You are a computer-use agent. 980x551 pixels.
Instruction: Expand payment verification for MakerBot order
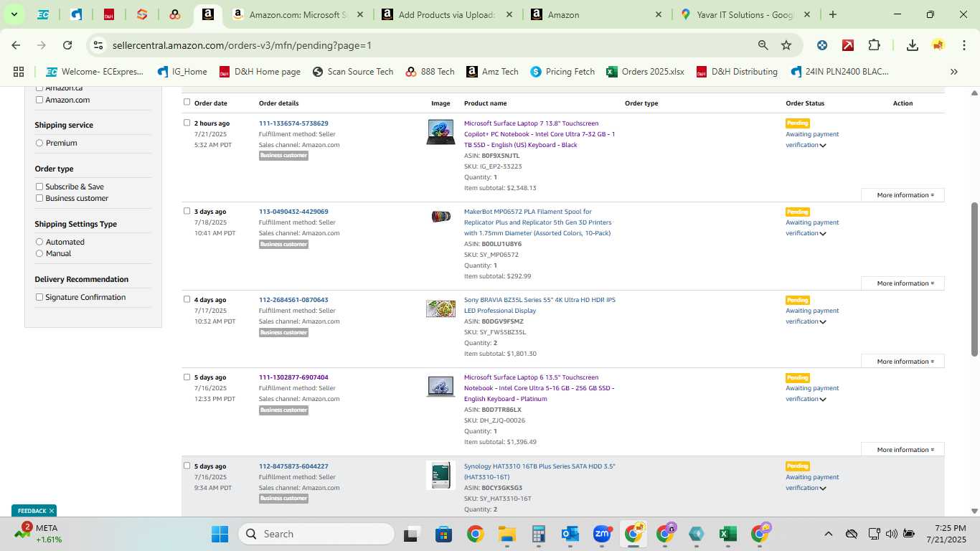(x=823, y=234)
